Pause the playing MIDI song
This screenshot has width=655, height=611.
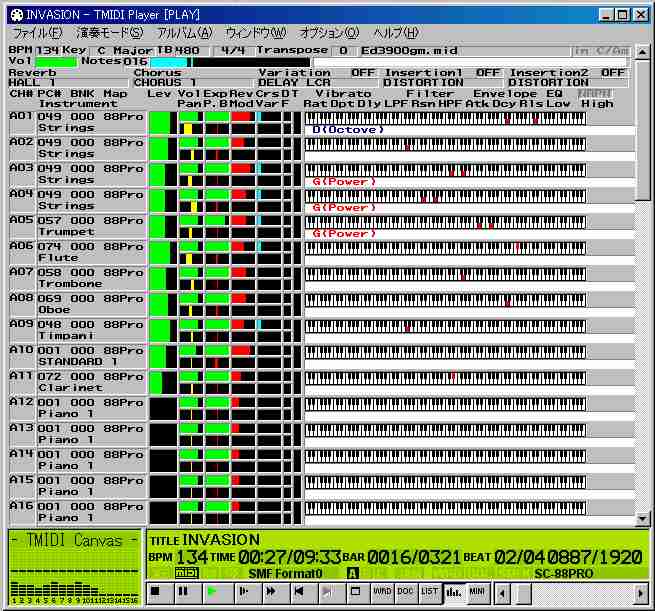tap(183, 592)
